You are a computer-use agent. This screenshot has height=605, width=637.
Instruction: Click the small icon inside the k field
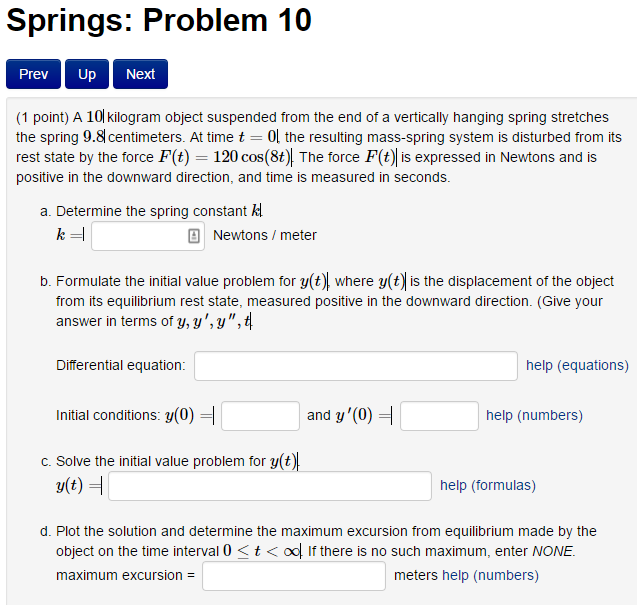[x=194, y=236]
